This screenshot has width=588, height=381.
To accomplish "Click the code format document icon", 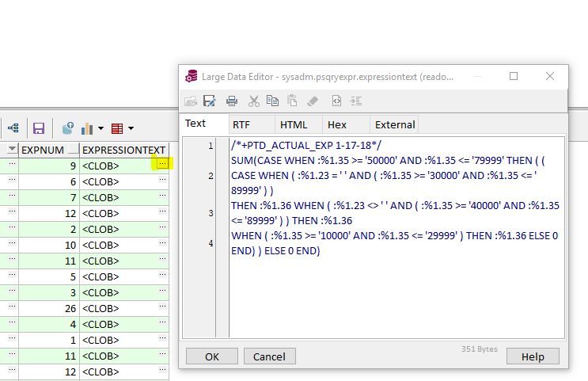I will 336,101.
